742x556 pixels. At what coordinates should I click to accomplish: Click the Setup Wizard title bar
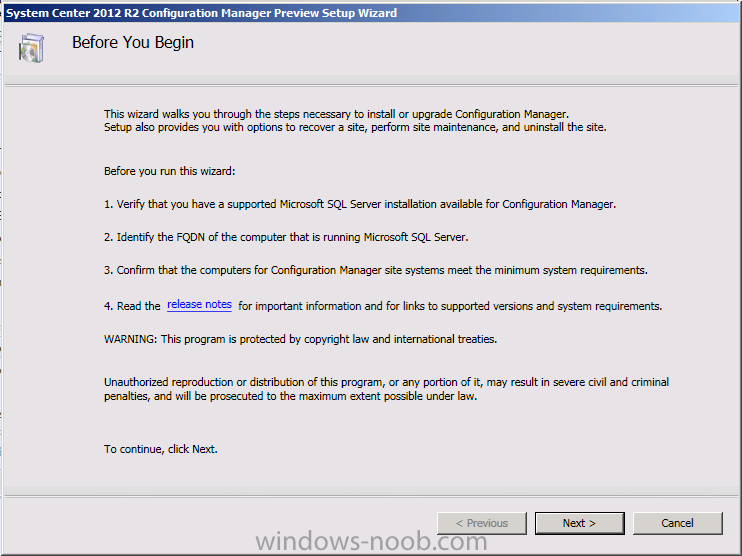[x=371, y=13]
